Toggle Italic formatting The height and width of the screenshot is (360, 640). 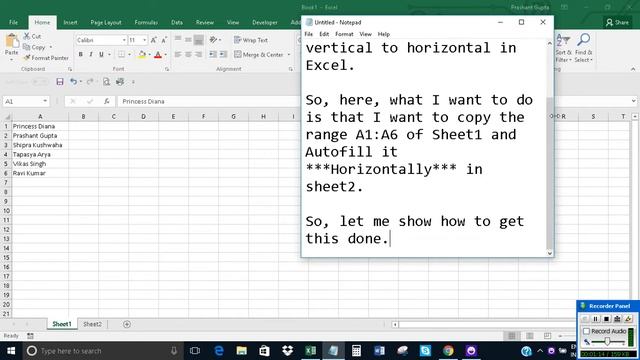[x=91, y=54]
